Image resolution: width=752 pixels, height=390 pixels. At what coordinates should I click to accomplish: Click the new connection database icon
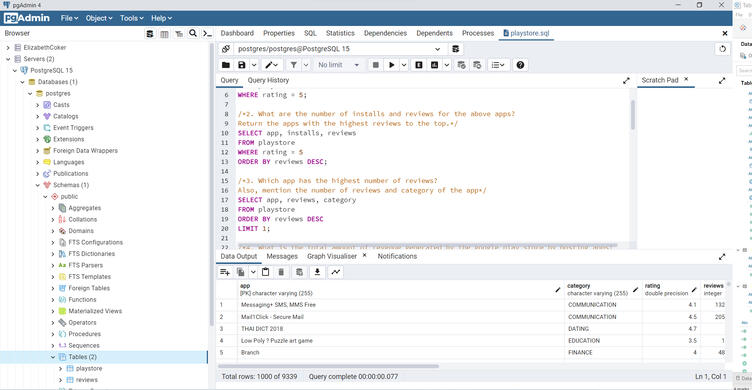[456, 49]
